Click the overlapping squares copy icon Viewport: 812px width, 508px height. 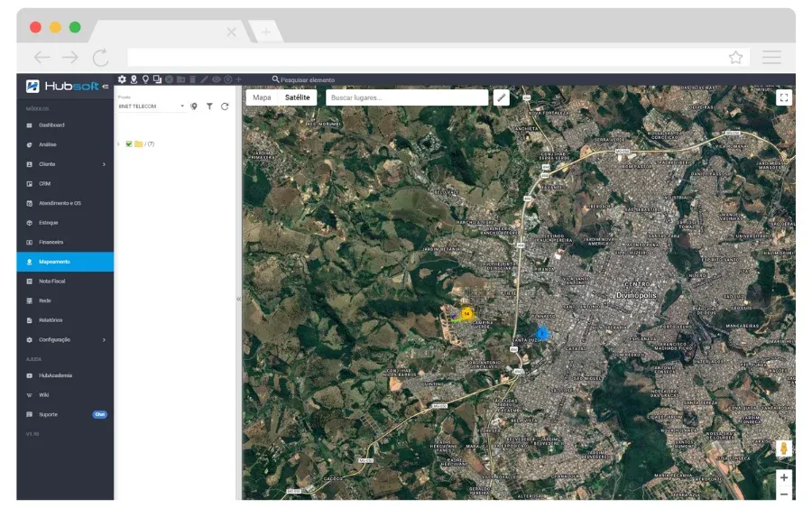point(157,79)
